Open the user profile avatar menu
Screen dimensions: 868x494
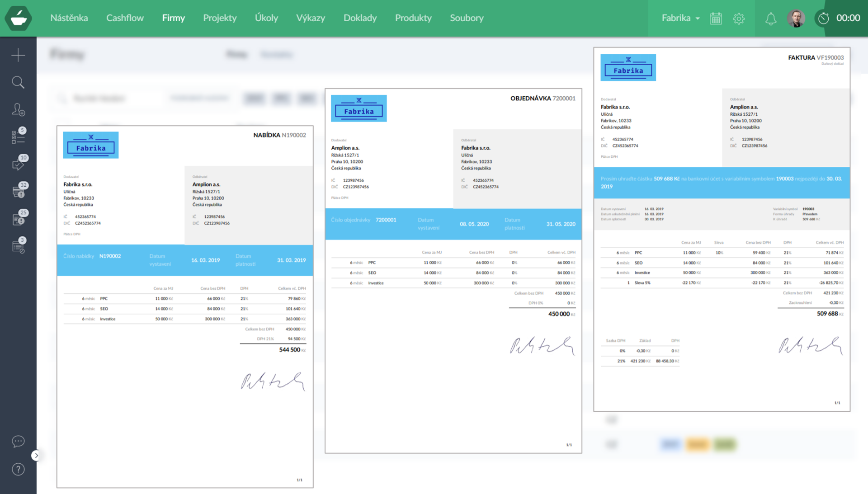click(x=796, y=19)
